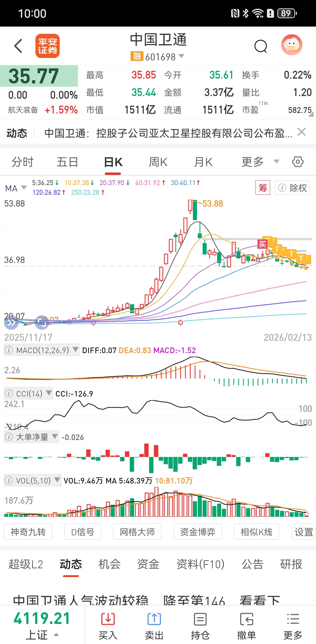
Task: Tap the 资金博弈 button
Action: click(x=198, y=532)
